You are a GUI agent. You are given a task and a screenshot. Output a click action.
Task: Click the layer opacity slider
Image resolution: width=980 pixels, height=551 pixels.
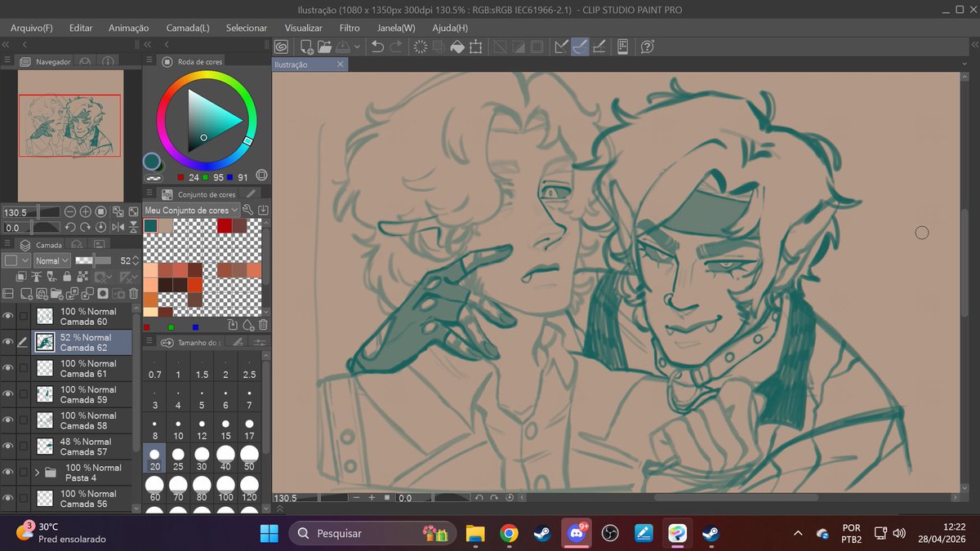(95, 260)
